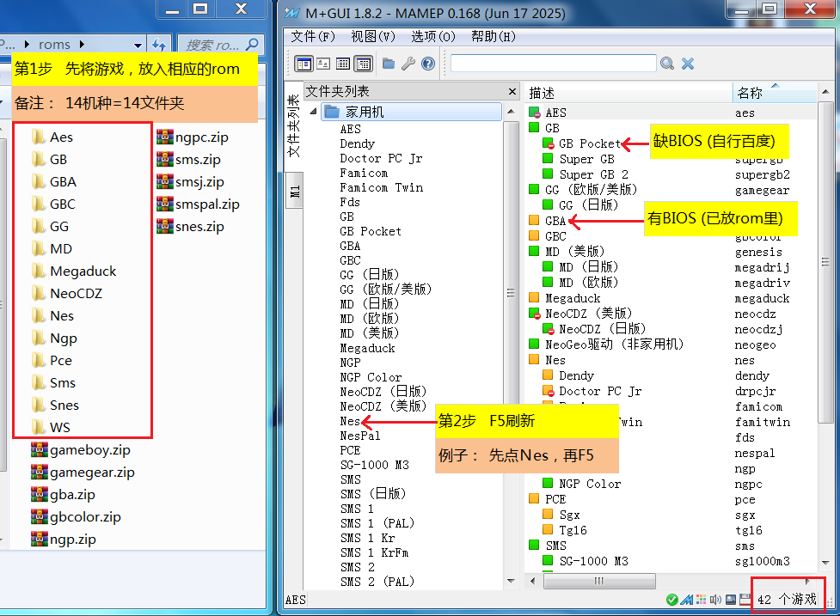Open the Explorer address bar history dropdown
The width and height of the screenshot is (840, 616).
[138, 45]
